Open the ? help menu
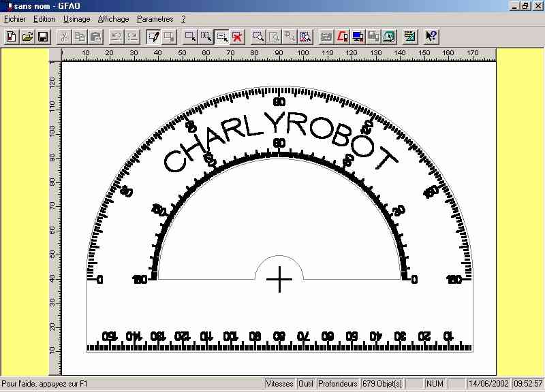Screen dimensions: 545x392 coord(183,19)
